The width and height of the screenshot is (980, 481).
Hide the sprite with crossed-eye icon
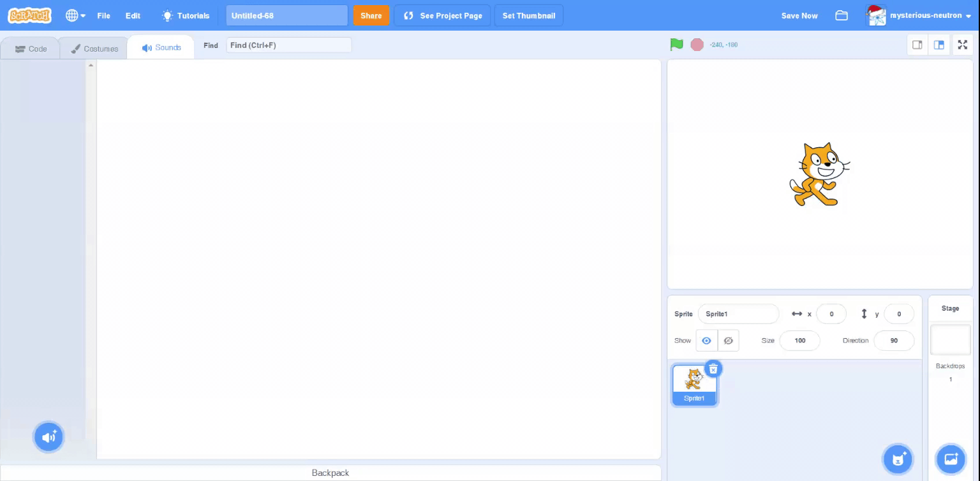click(x=728, y=341)
